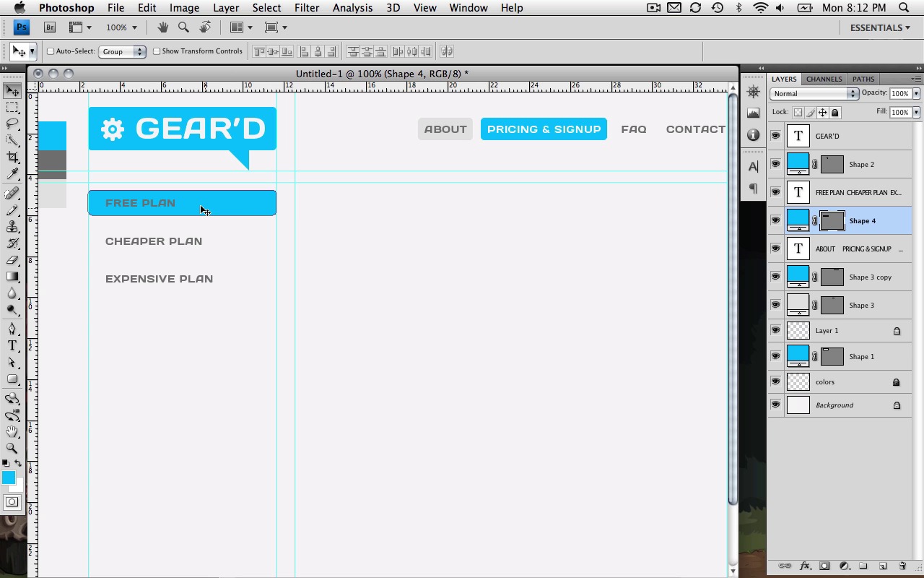Hide the GEAR'D text layer

point(775,136)
